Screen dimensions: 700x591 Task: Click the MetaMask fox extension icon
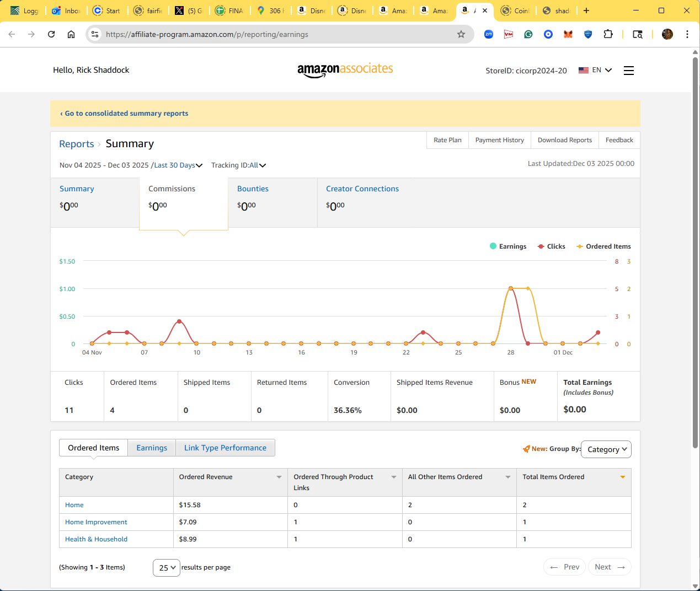[568, 34]
